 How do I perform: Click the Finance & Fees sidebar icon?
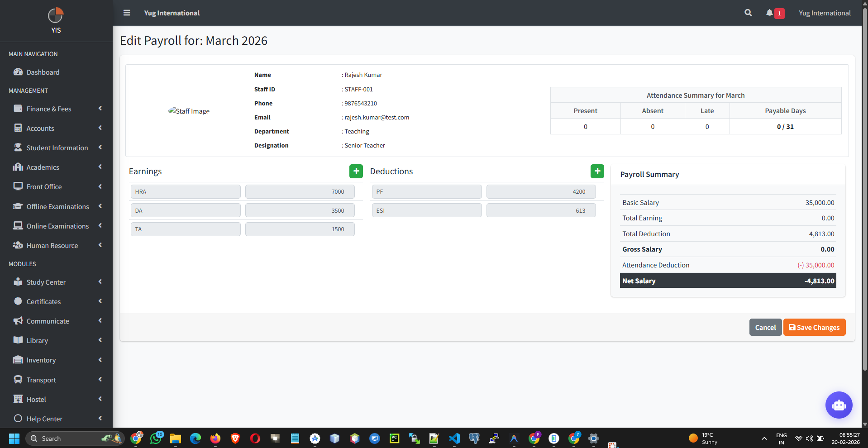pyautogui.click(x=18, y=109)
